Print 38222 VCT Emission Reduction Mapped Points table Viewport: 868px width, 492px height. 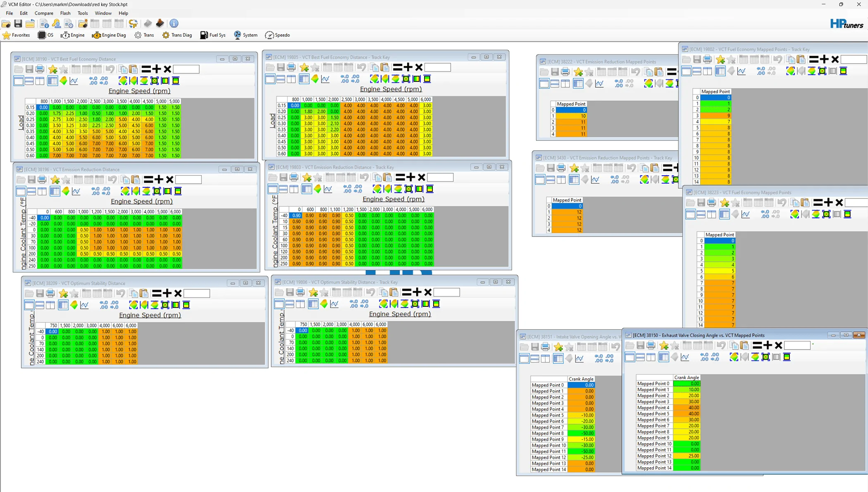[x=565, y=72]
